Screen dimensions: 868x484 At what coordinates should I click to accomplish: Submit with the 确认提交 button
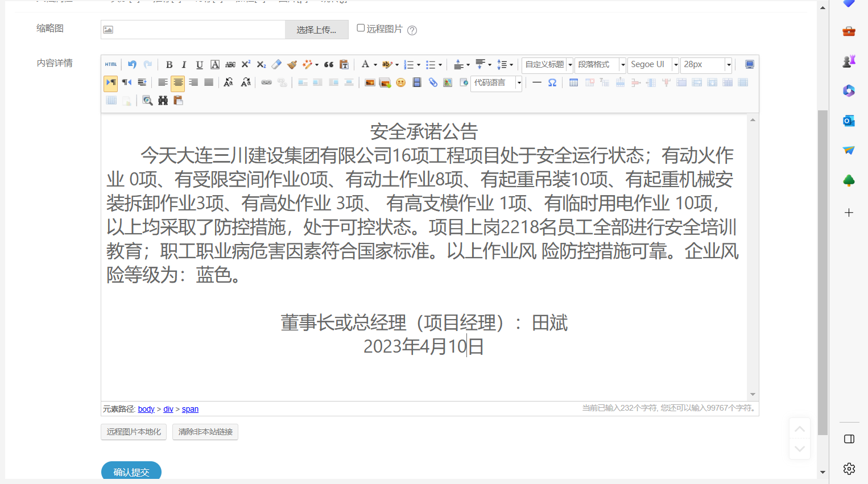131,471
